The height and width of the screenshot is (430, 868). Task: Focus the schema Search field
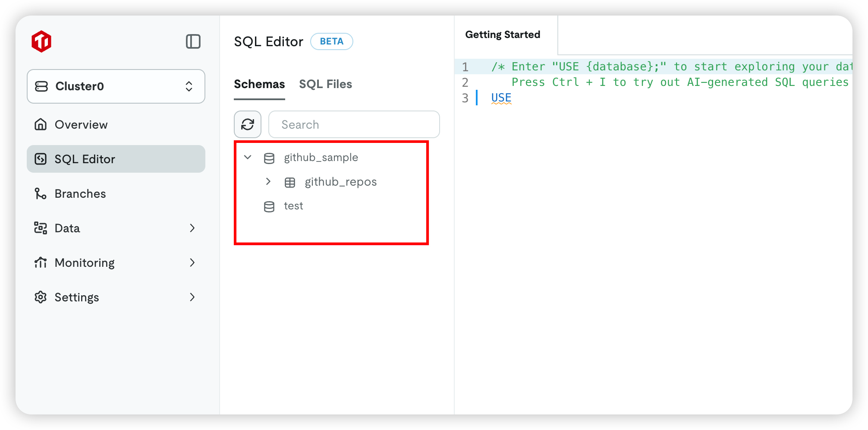pyautogui.click(x=354, y=124)
